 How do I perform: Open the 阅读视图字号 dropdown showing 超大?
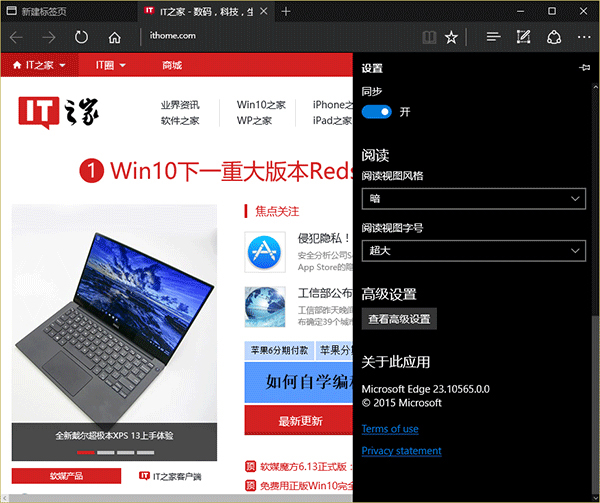[x=474, y=251]
